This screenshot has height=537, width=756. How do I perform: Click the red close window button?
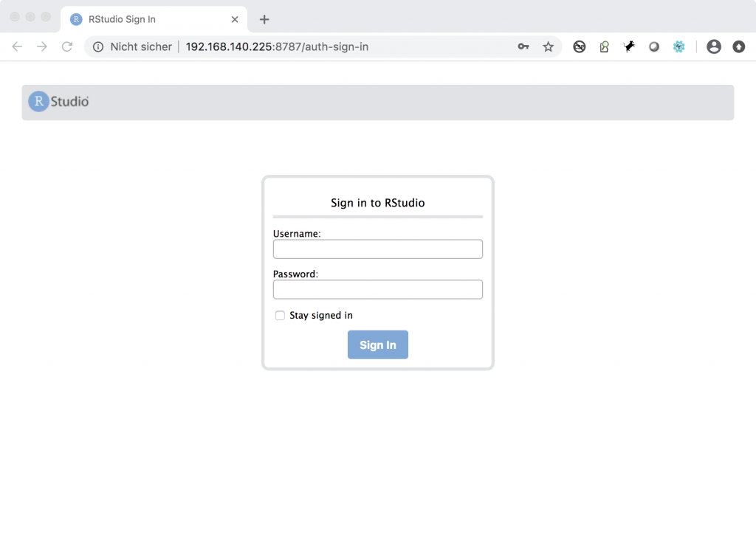coord(15,17)
